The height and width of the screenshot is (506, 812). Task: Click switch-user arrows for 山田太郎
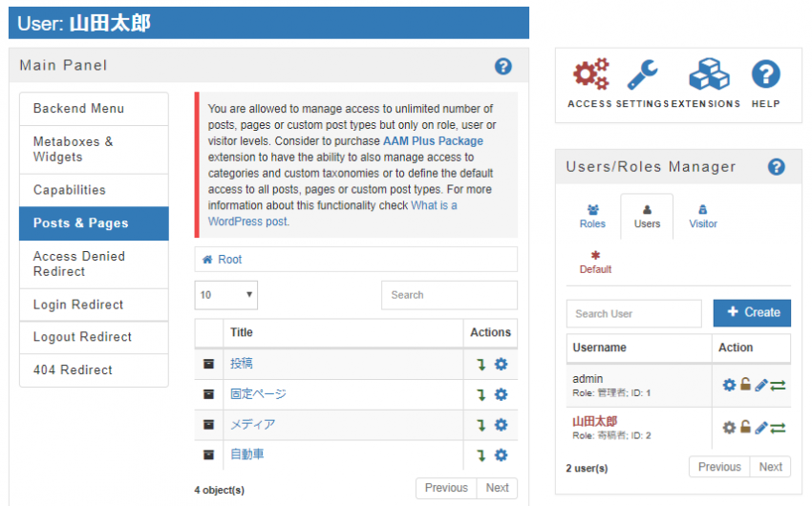point(778,428)
